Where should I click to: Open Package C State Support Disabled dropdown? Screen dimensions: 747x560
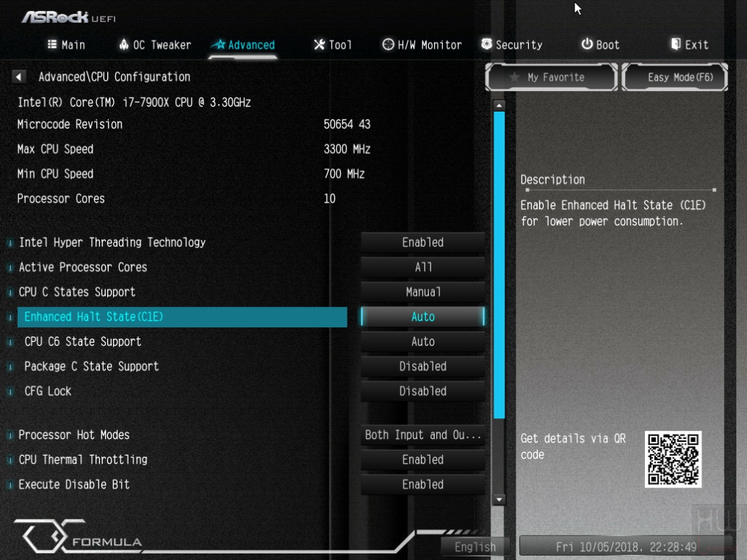422,366
